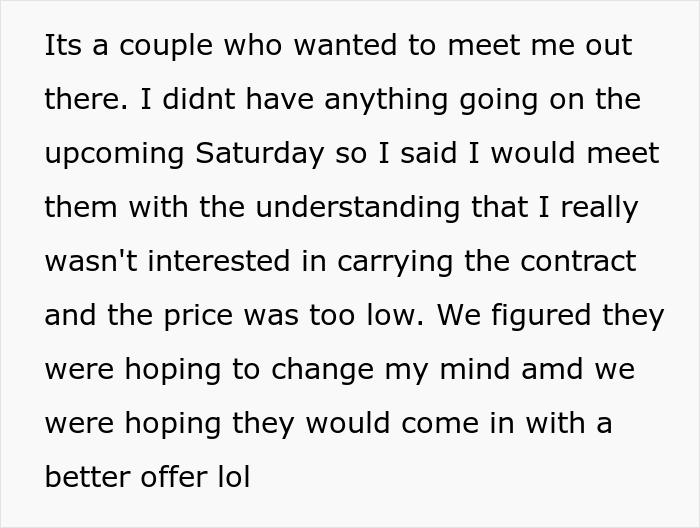Click the word "figured"

(x=542, y=315)
